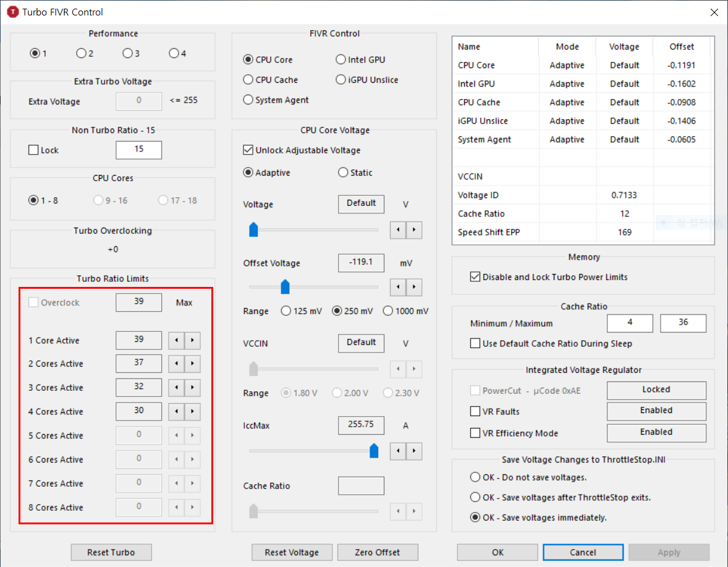Click the 1 Core Active ratio field

(x=139, y=340)
